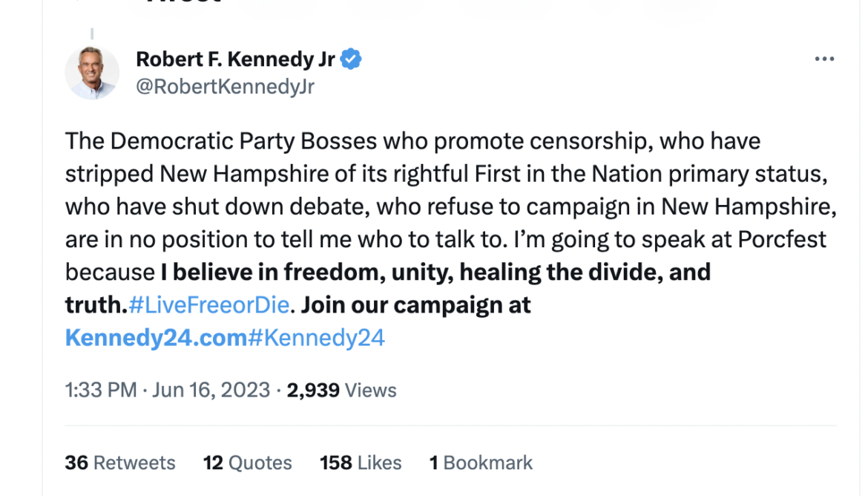This screenshot has height=496, width=868.
Task: Show the 158 Likes list
Action: point(361,463)
